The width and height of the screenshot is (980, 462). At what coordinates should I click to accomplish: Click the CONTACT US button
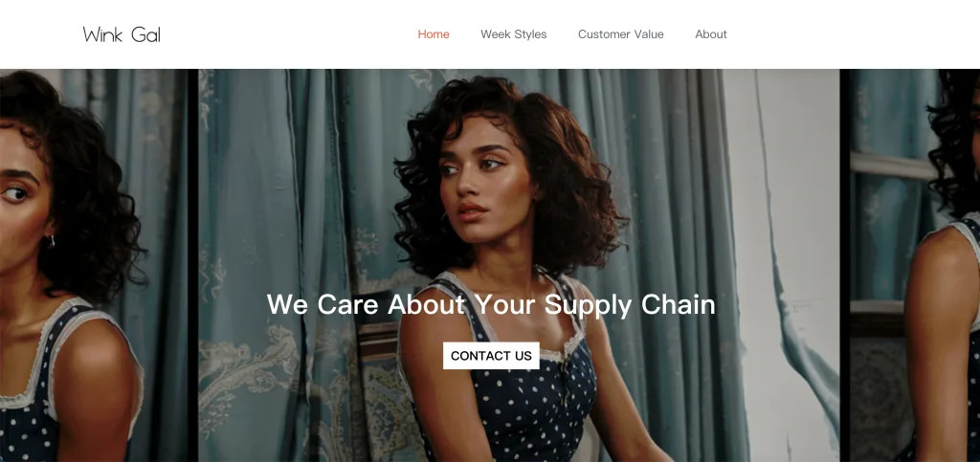click(x=491, y=356)
